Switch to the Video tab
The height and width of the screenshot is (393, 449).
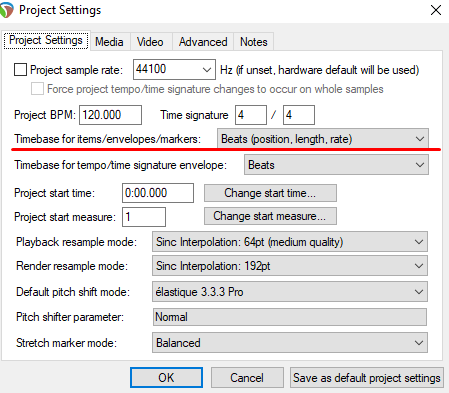click(150, 42)
